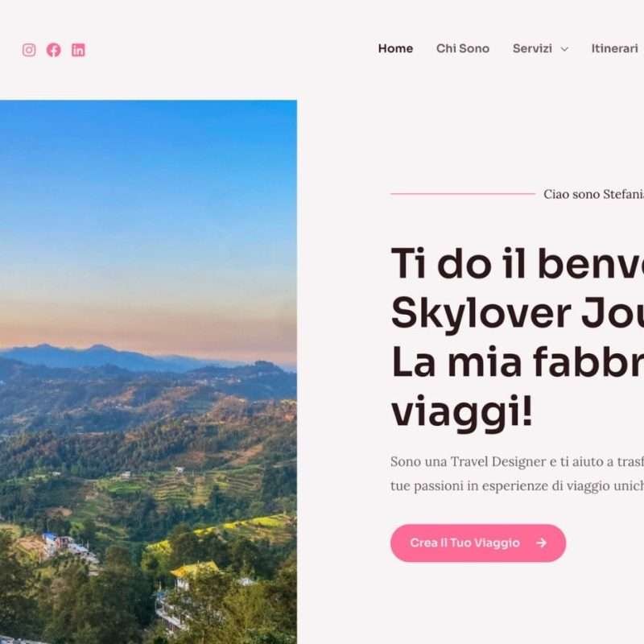
Task: Open the Itinerari menu item
Action: pos(614,48)
